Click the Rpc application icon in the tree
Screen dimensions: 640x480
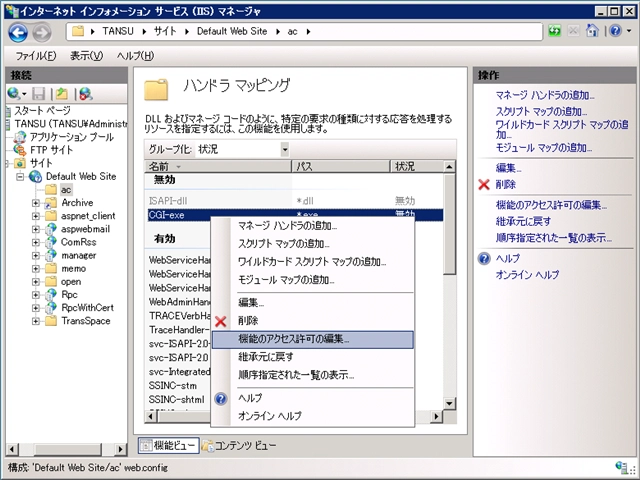pyautogui.click(x=51, y=294)
